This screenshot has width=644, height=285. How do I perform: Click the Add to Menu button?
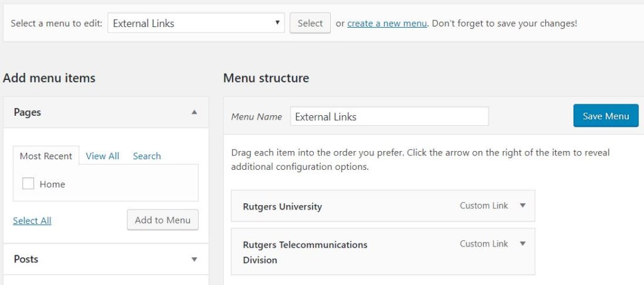[x=163, y=220]
